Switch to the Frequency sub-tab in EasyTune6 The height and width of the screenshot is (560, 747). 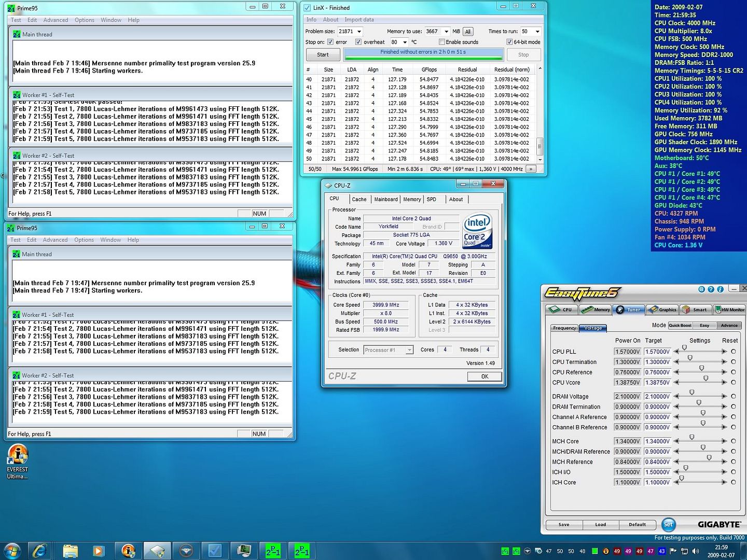(x=564, y=328)
